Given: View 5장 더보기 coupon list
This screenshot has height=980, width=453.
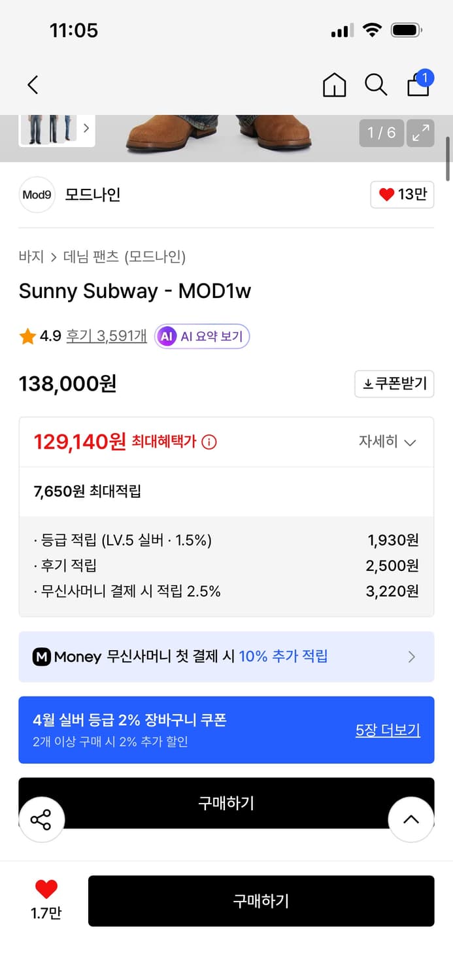Looking at the screenshot, I should [x=388, y=730].
